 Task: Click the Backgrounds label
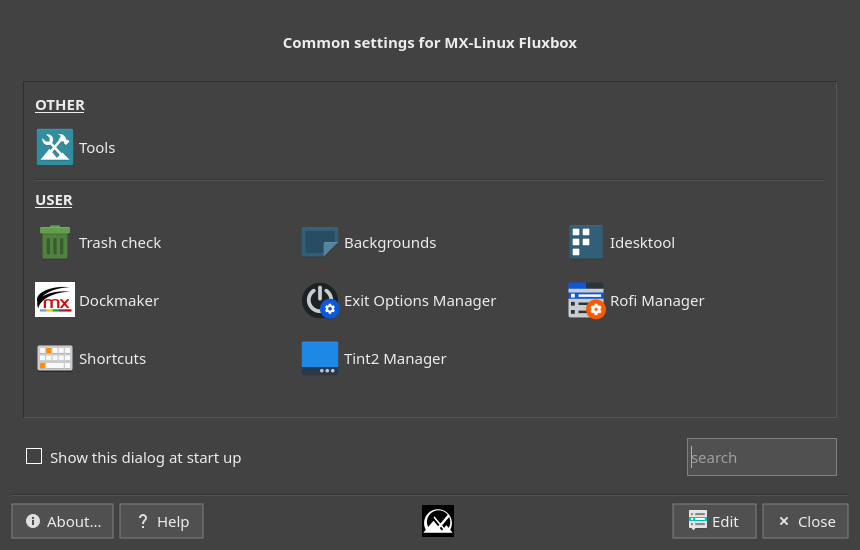[390, 242]
